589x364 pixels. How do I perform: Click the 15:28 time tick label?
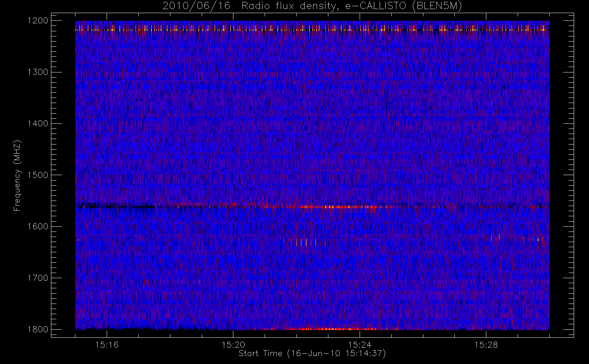click(486, 345)
